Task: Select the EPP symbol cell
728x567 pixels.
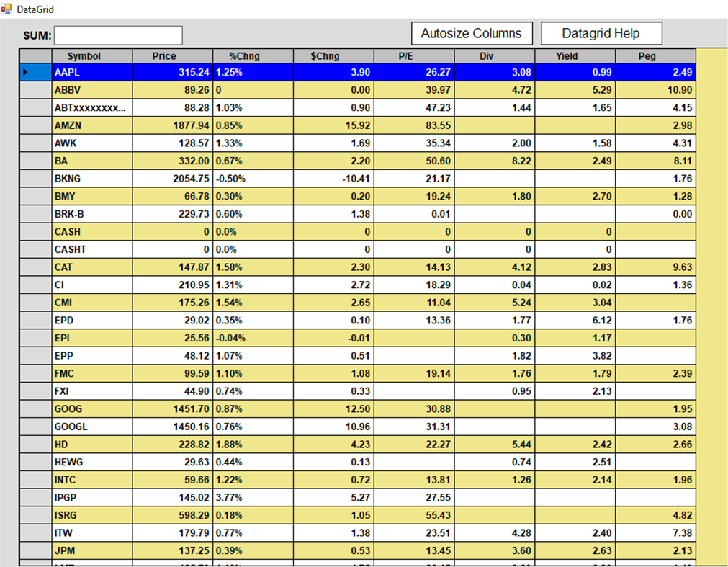Action: point(92,356)
